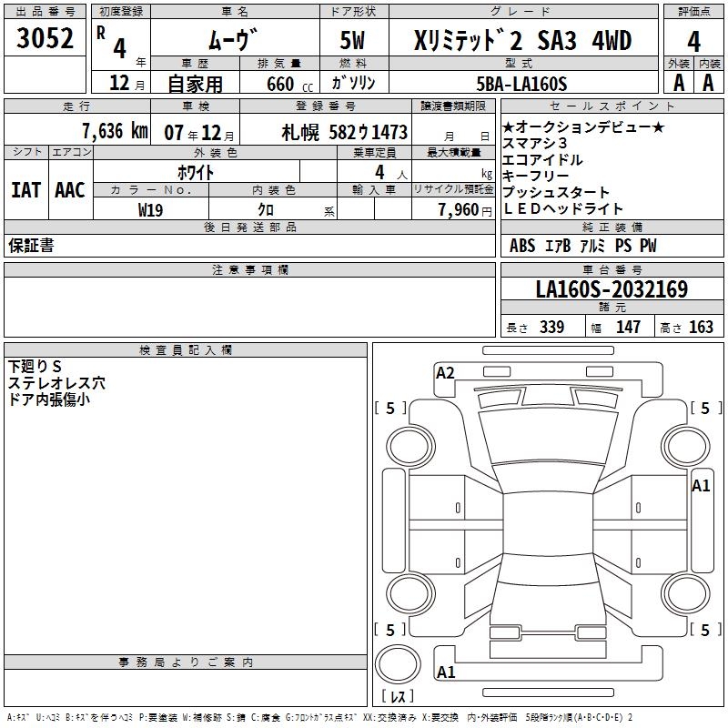Click the mileage value 7,636 km
The height and width of the screenshot is (728, 728).
pyautogui.click(x=116, y=131)
